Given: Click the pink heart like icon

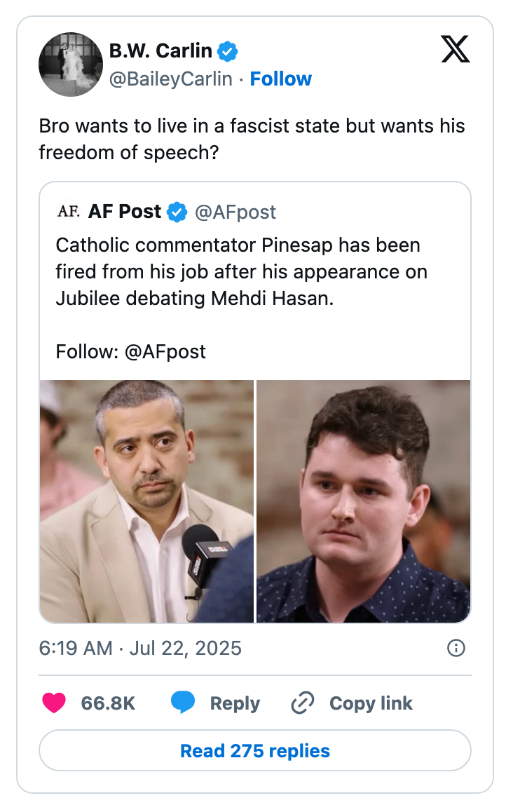Looking at the screenshot, I should click(x=55, y=703).
